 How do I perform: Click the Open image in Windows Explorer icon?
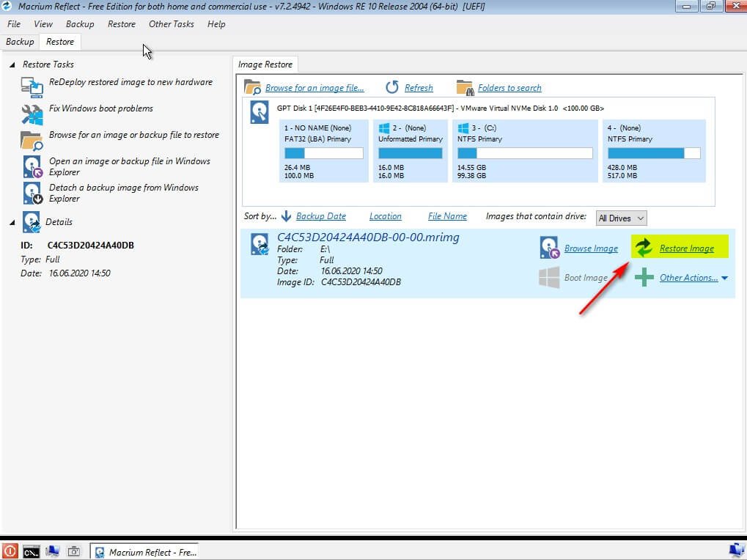pos(32,166)
